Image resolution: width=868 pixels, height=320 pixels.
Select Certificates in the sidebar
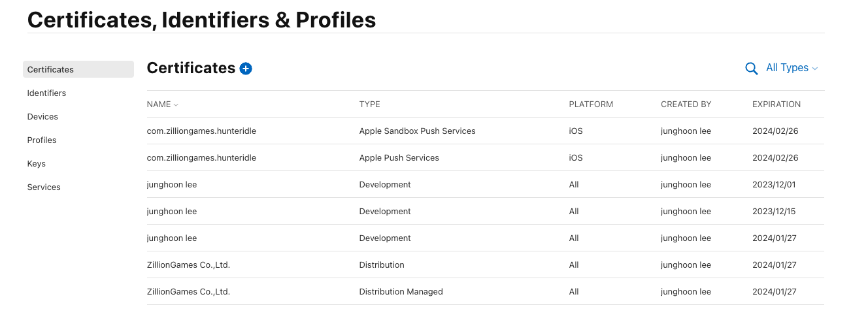pyautogui.click(x=78, y=69)
